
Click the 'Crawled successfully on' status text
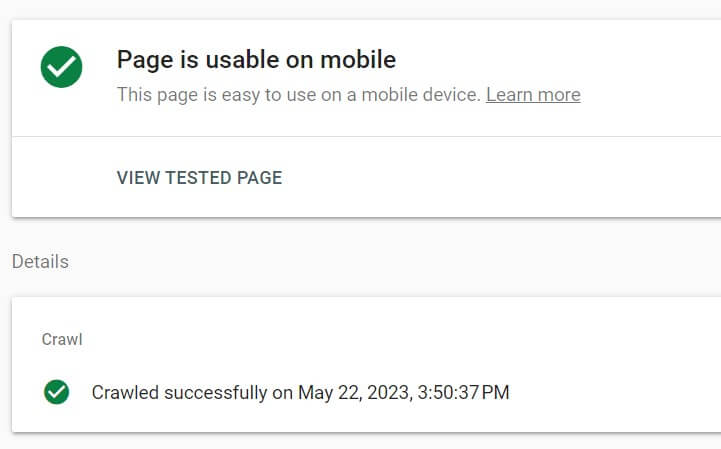click(192, 392)
